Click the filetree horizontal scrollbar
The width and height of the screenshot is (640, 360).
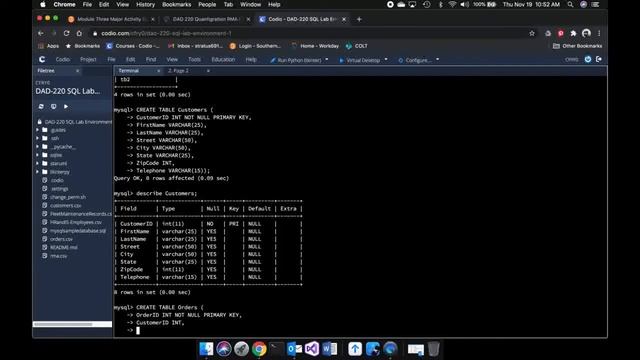[x=63, y=324]
